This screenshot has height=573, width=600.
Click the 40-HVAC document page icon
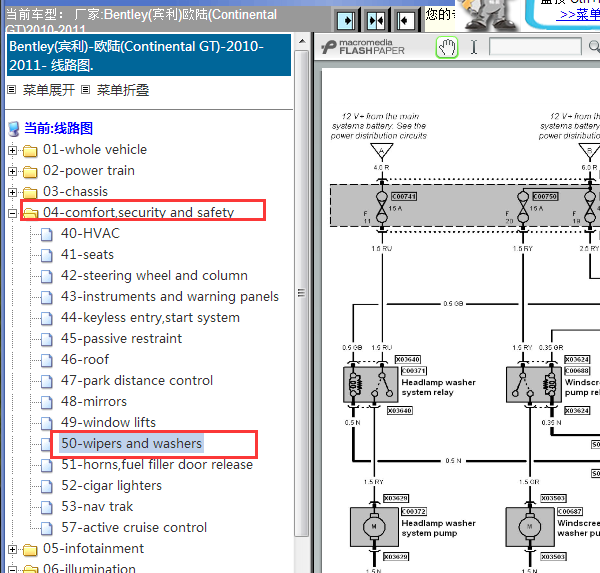47,234
